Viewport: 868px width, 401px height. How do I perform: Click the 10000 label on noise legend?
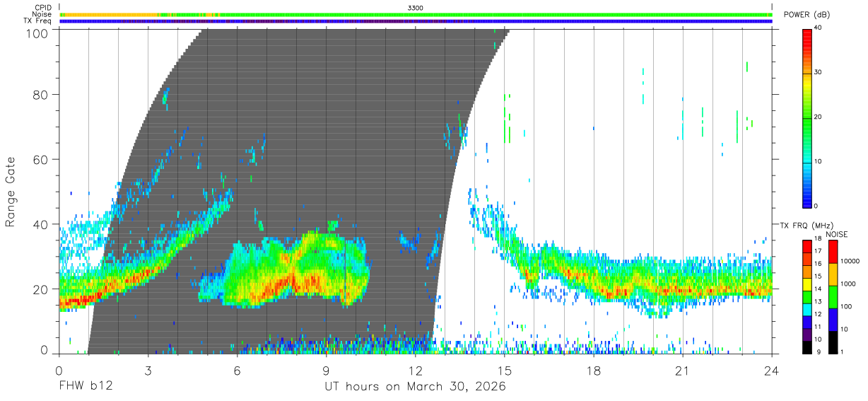(x=850, y=261)
